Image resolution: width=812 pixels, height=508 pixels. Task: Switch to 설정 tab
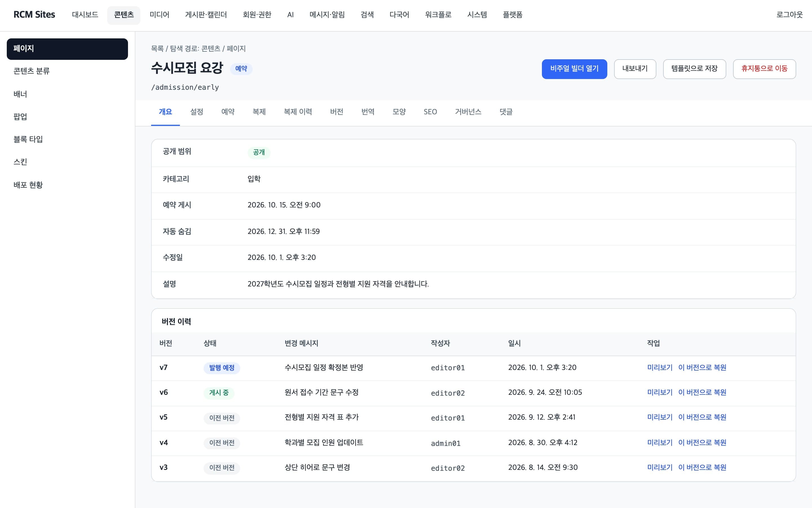pos(197,112)
